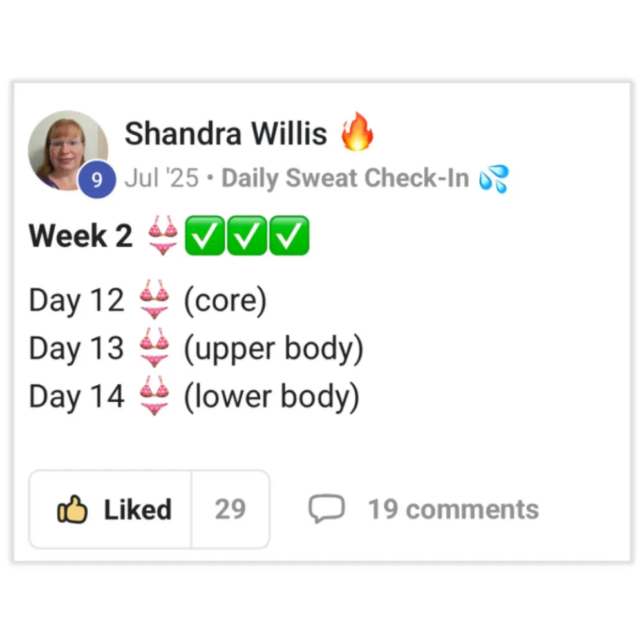This screenshot has height=644, width=644.
Task: Click the level 9 badge on avatar
Action: pos(97,180)
